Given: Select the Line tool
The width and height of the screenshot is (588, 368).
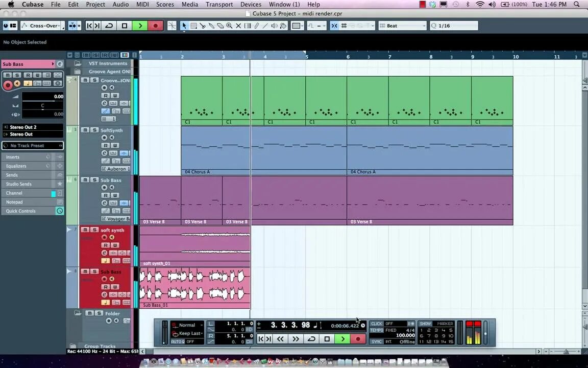Looking at the screenshot, I should [x=265, y=26].
